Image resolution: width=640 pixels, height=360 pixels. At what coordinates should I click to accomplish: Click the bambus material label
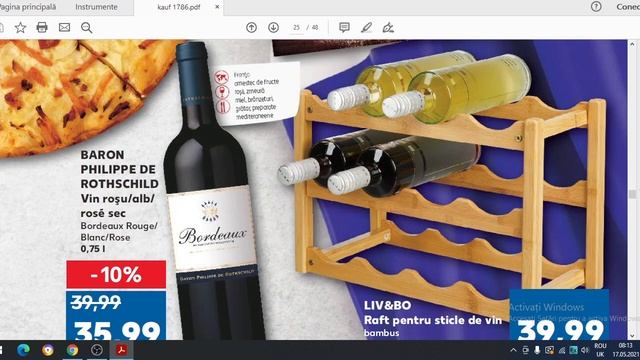(382, 333)
